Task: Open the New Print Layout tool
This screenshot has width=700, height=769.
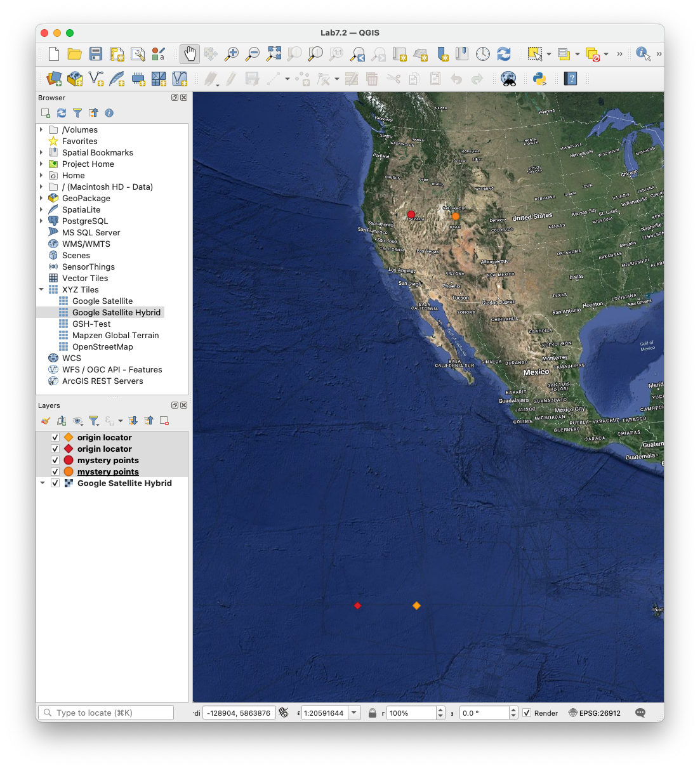Action: tap(117, 54)
